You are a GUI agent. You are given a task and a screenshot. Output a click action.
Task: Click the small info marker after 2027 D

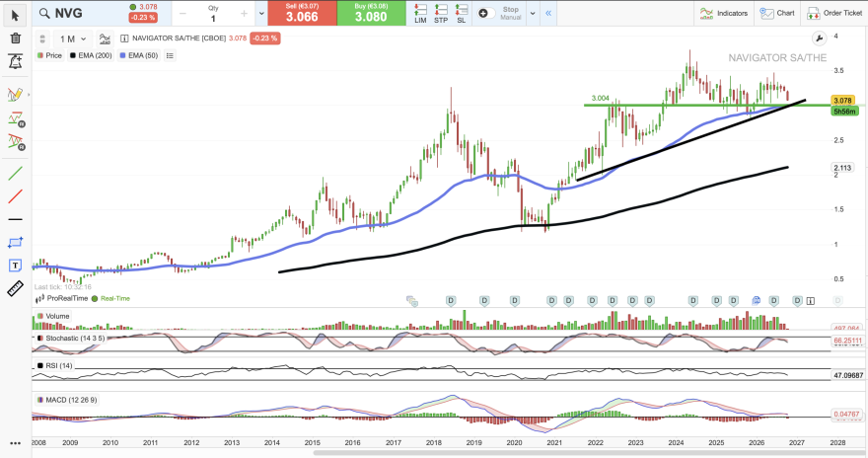tap(811, 301)
